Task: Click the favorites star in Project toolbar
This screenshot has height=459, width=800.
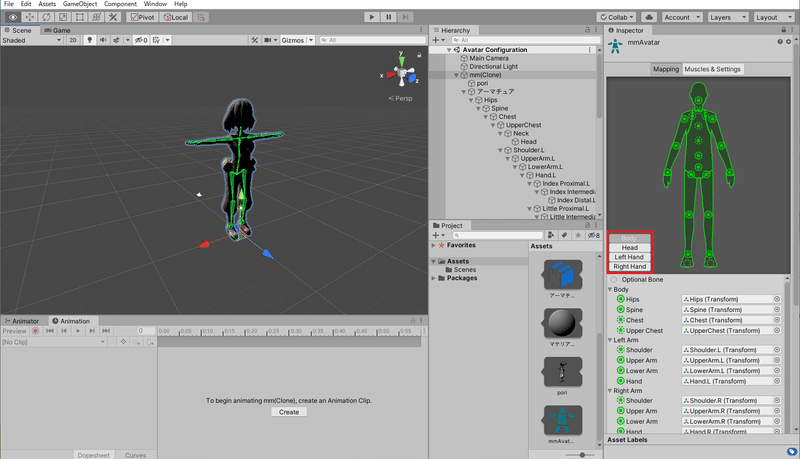Action: click(578, 235)
